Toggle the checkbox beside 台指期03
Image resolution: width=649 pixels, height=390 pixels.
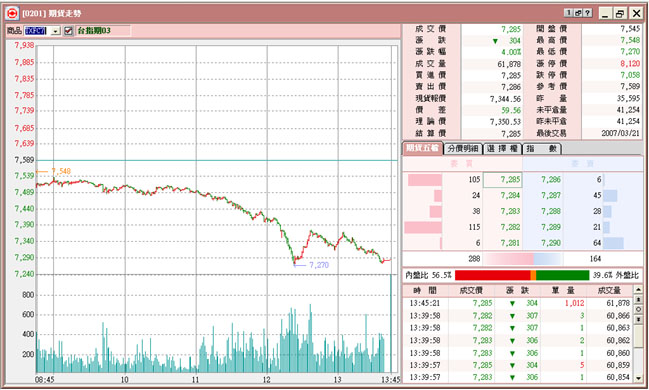[x=68, y=31]
